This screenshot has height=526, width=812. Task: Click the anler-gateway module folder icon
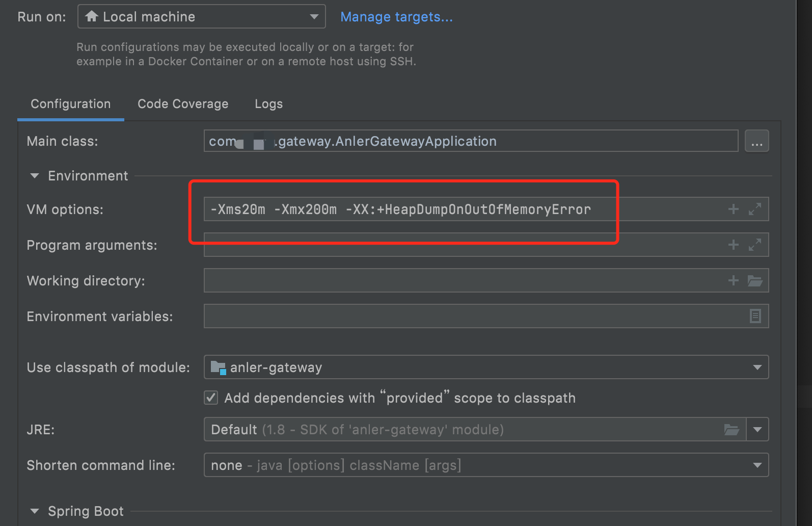(218, 367)
